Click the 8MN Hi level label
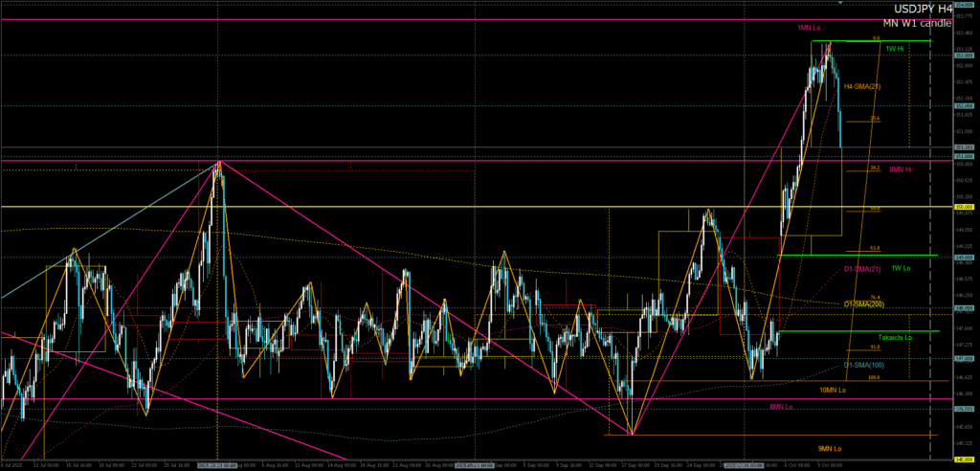 pyautogui.click(x=900, y=169)
